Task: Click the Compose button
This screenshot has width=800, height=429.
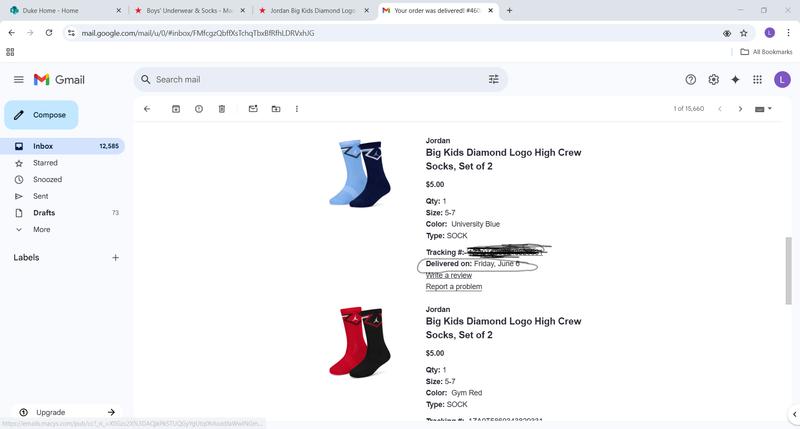Action: point(41,115)
